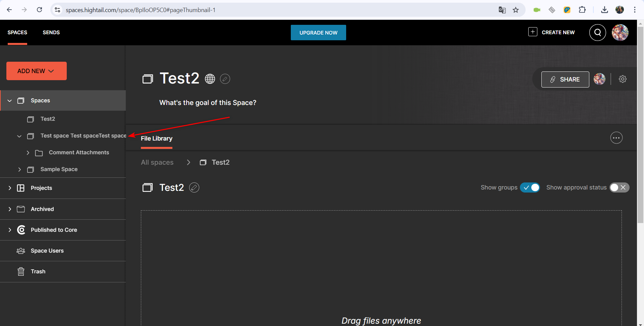
Task: Click the page vertical scrollbar thumb
Action: point(640,125)
